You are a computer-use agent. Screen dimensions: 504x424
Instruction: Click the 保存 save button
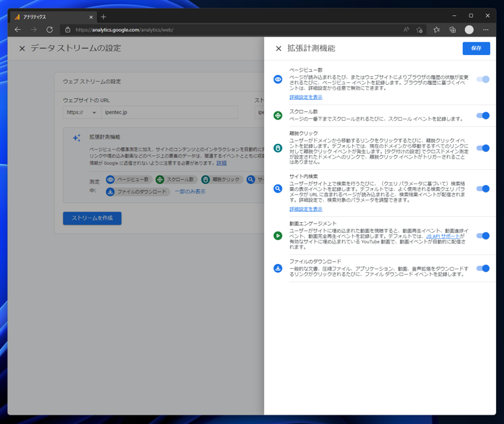(476, 48)
